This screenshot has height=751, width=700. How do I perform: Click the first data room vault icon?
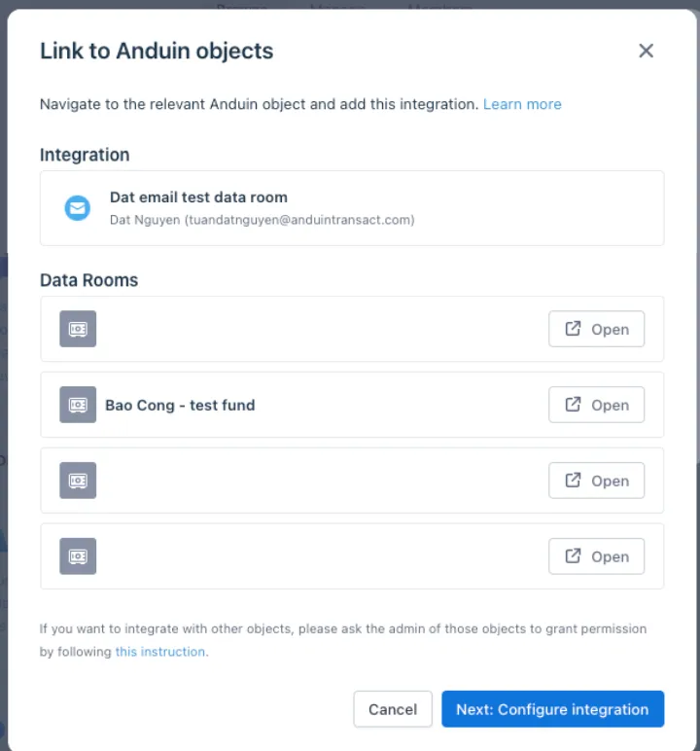(78, 329)
